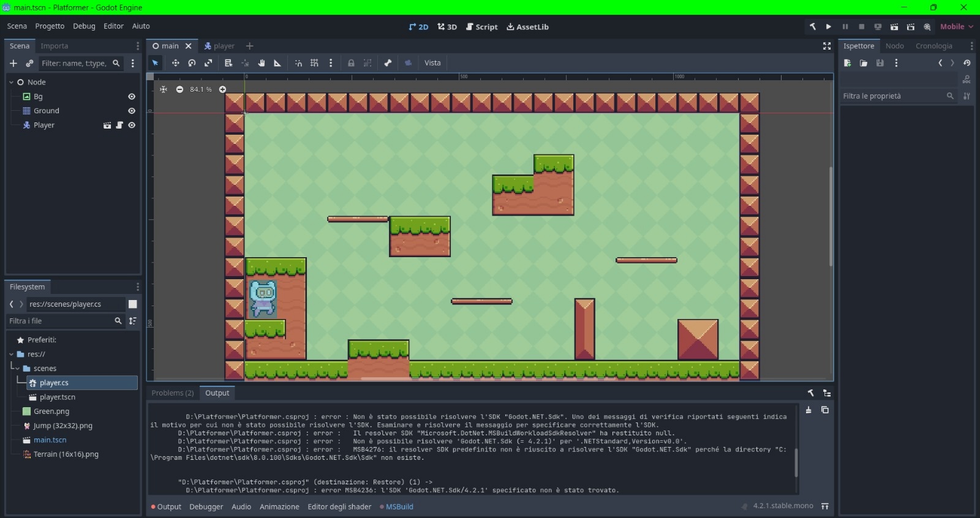Reset zoom via 84.1 % label
This screenshot has width=980, height=518.
(201, 89)
